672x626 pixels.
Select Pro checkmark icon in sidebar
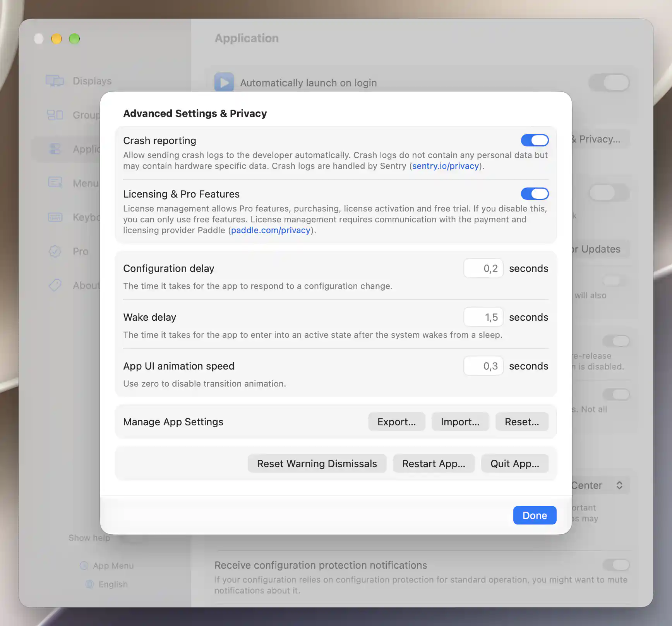tap(55, 251)
